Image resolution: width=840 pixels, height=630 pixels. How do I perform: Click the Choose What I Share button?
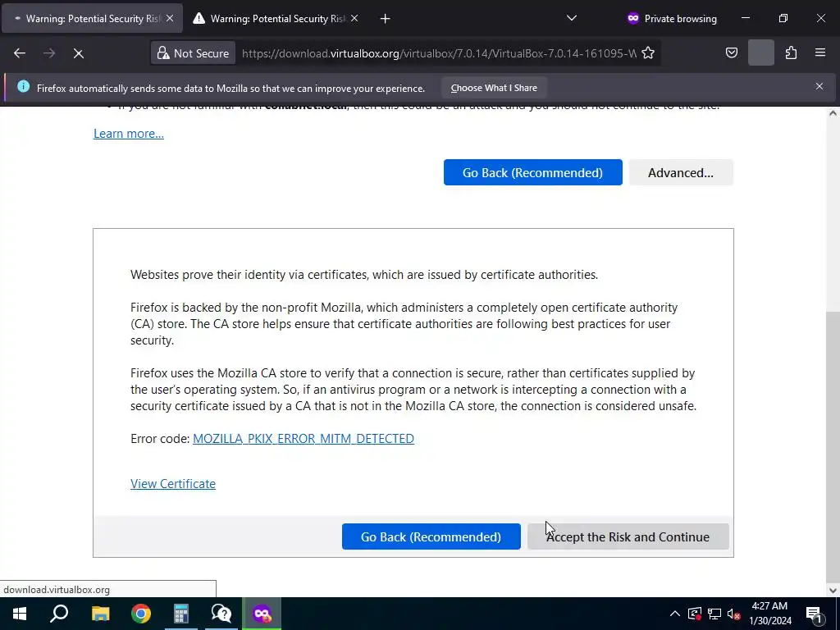pyautogui.click(x=494, y=88)
